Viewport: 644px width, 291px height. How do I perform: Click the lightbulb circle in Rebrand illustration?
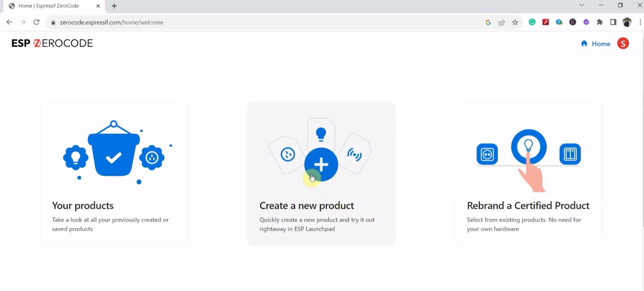[529, 146]
